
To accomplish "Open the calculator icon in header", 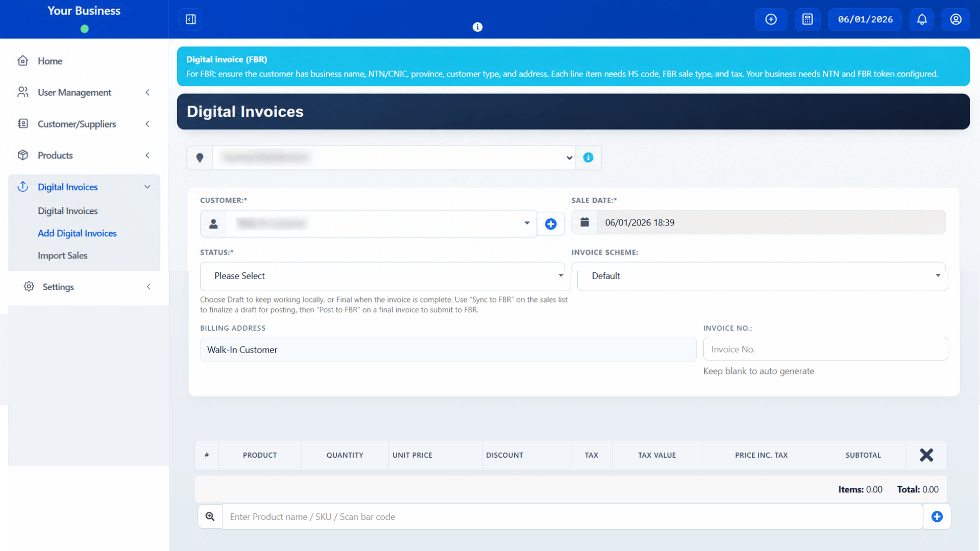I will (807, 19).
